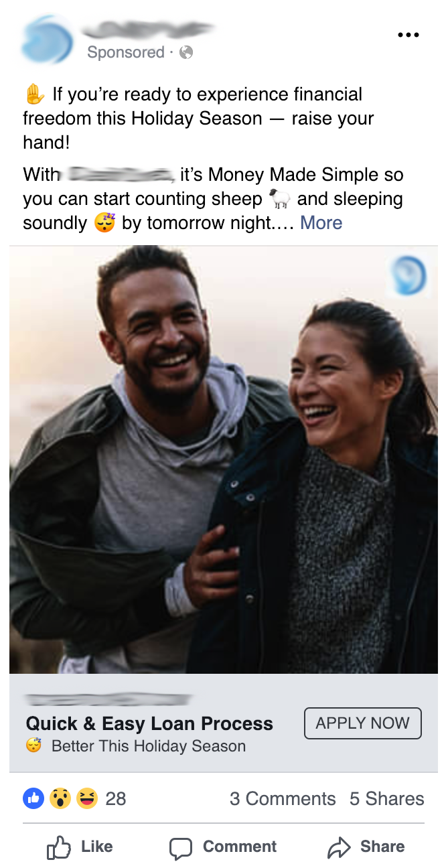446x868 pixels.
Task: Click the logo watermark on the ad photo
Action: coord(408,275)
